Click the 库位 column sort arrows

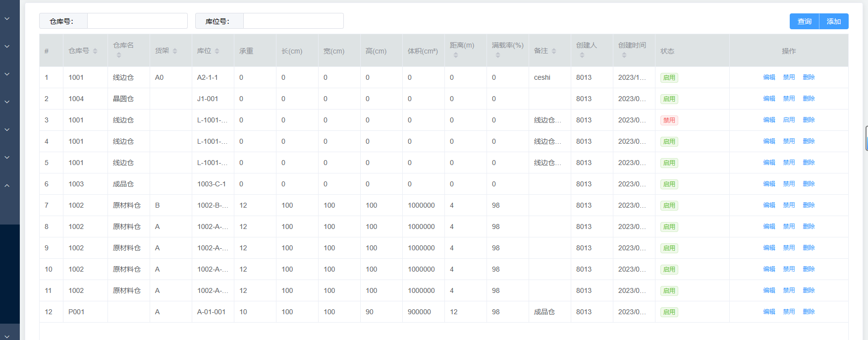(217, 51)
